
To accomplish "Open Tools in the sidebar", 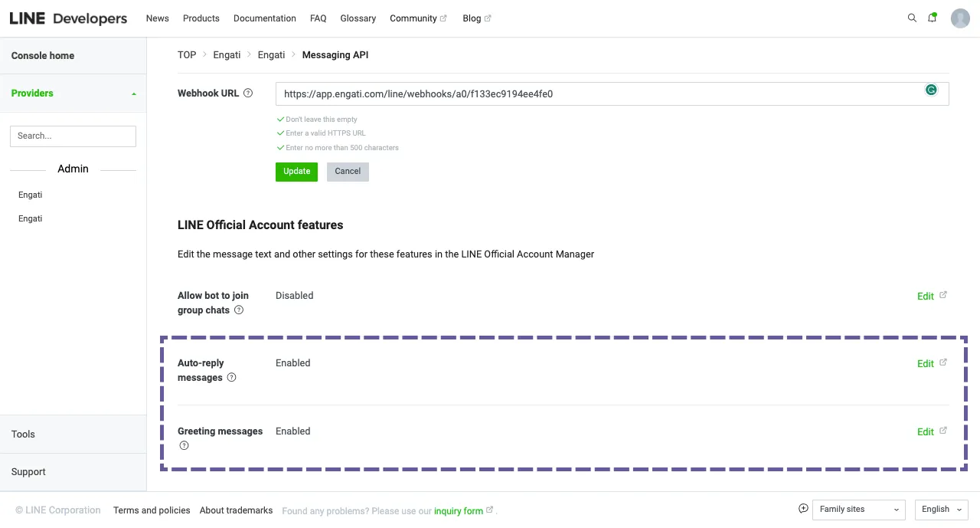I will [73, 435].
